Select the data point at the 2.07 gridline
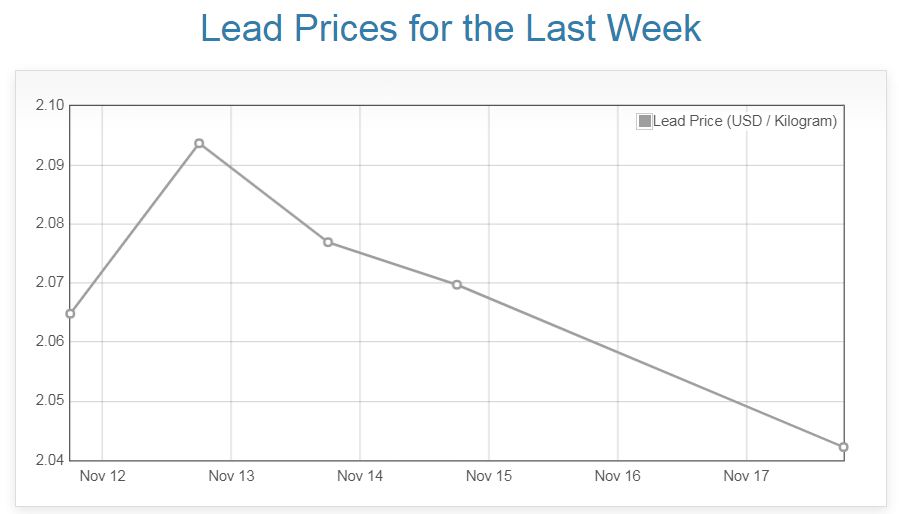Screen dimensions: 899x514 [457, 285]
